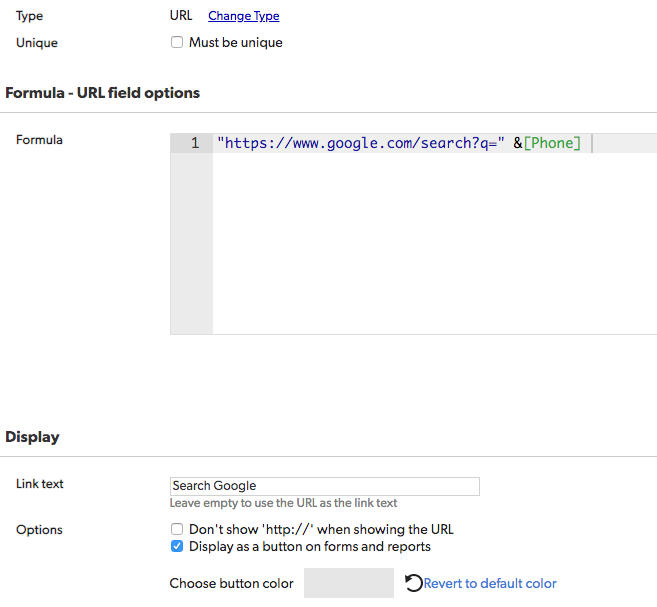This screenshot has height=607, width=657.
Task: Open the Change Type link
Action: tap(243, 16)
